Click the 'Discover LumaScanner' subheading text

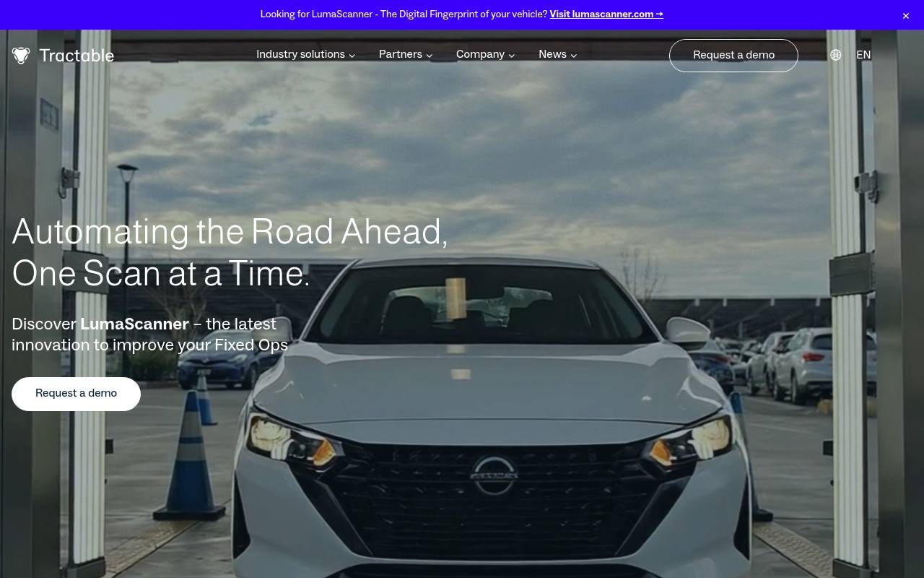tap(150, 335)
